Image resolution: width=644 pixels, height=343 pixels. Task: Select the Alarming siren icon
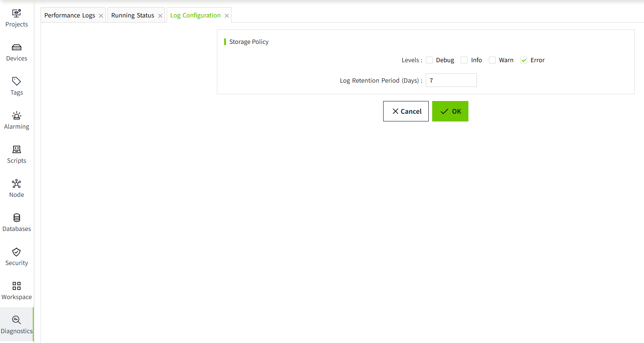pyautogui.click(x=17, y=115)
